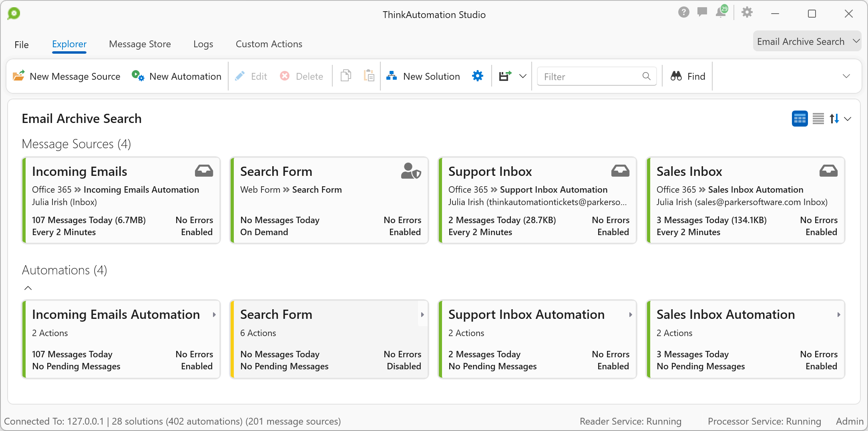Click the Edit button

[251, 76]
